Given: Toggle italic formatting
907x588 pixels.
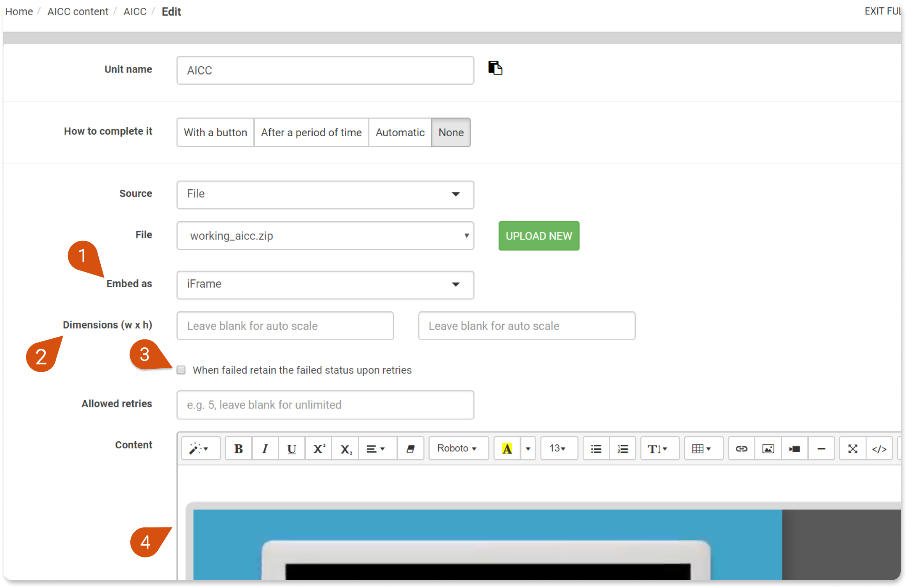Looking at the screenshot, I should click(x=265, y=448).
